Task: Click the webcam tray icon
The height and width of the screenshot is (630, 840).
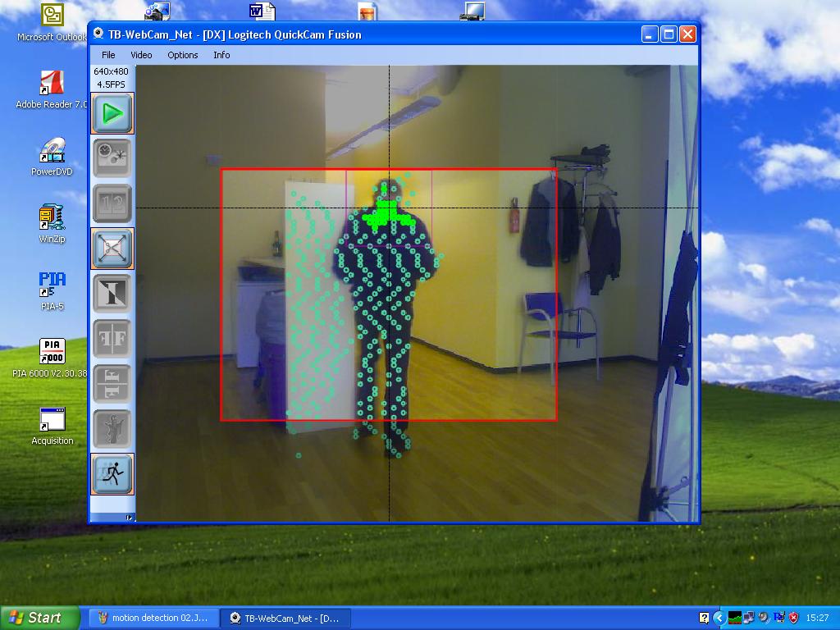Action: coord(764,618)
